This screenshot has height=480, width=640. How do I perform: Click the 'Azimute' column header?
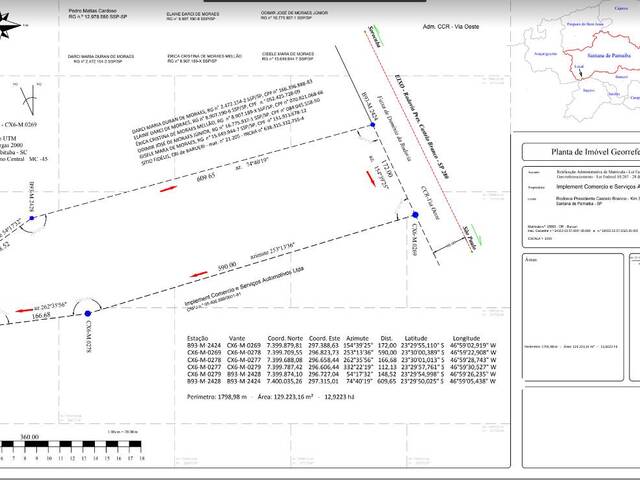pos(357,338)
